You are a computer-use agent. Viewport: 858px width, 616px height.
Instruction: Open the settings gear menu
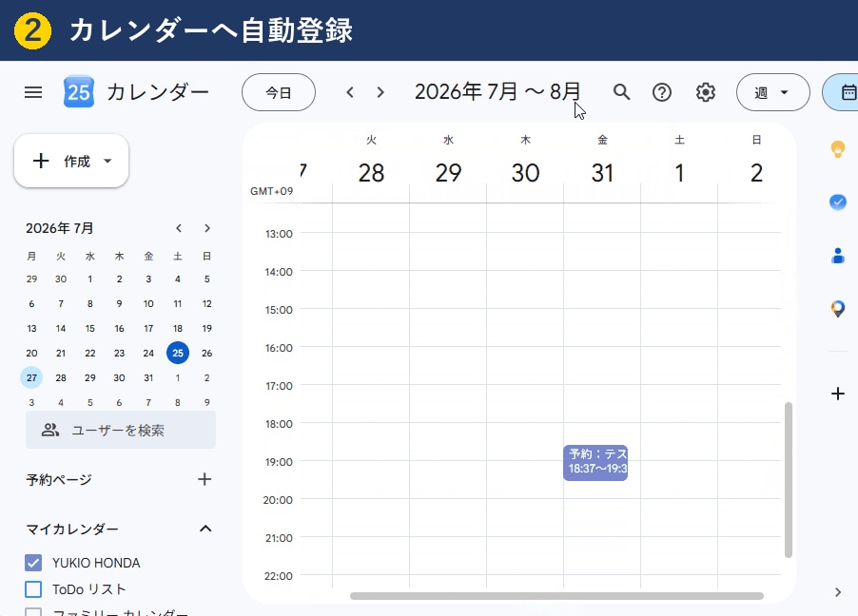tap(706, 92)
